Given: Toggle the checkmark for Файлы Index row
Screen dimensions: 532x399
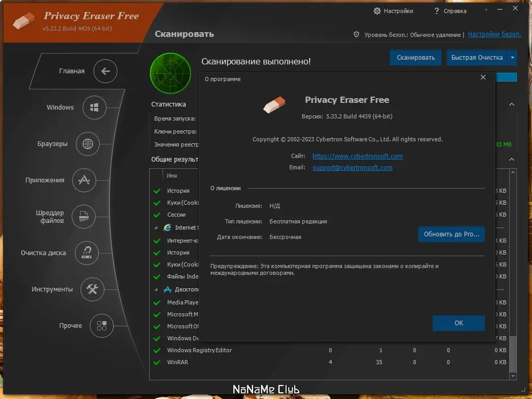Looking at the screenshot, I should tap(157, 276).
